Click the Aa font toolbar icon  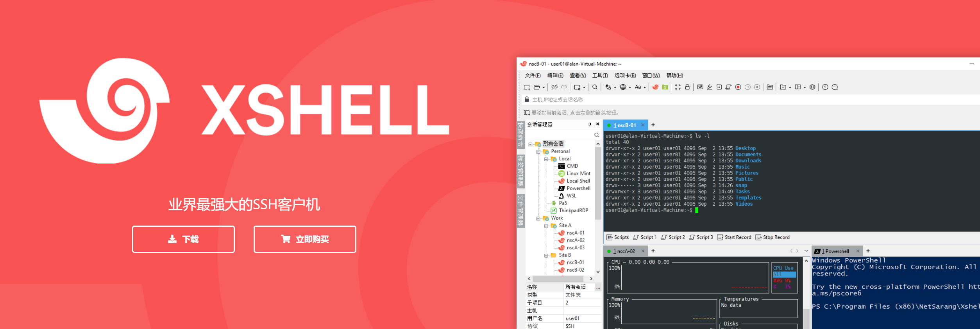[x=638, y=87]
